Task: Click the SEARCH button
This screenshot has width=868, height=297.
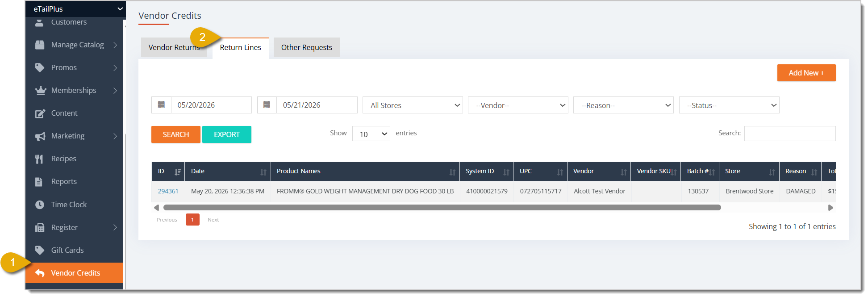Action: click(x=176, y=134)
